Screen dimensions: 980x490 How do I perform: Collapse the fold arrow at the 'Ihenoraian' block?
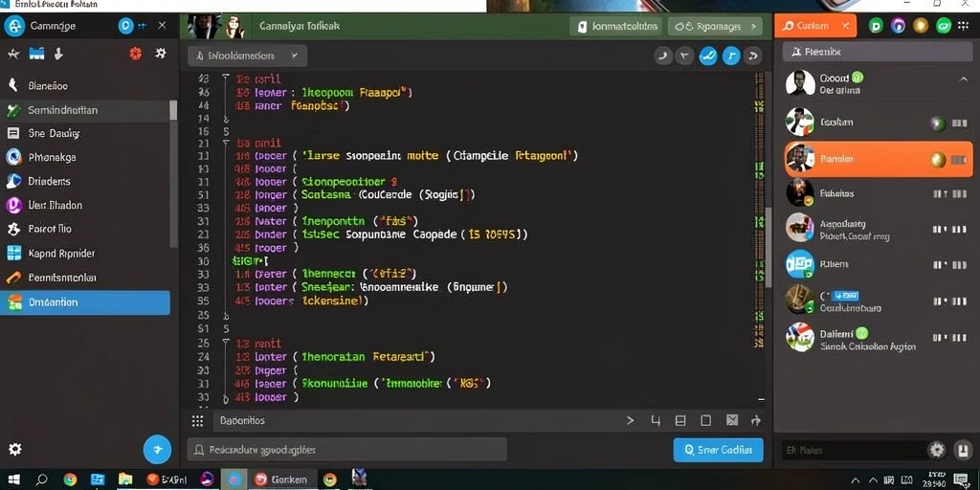[226, 344]
